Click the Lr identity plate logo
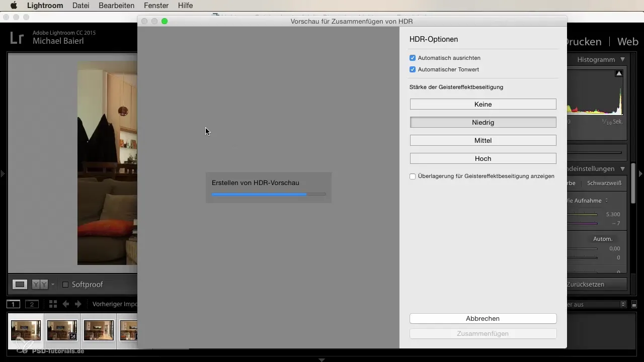Screen dimensions: 644x362 [17, 38]
